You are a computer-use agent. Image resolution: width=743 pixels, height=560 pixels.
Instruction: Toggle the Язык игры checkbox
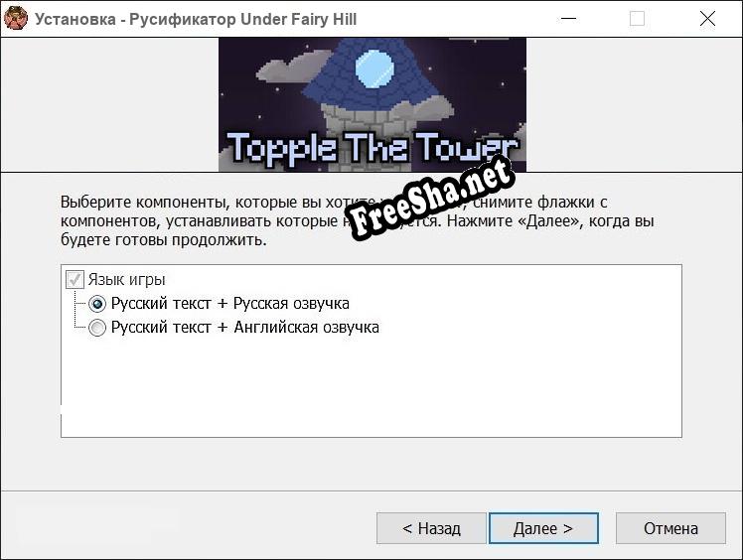(74, 280)
